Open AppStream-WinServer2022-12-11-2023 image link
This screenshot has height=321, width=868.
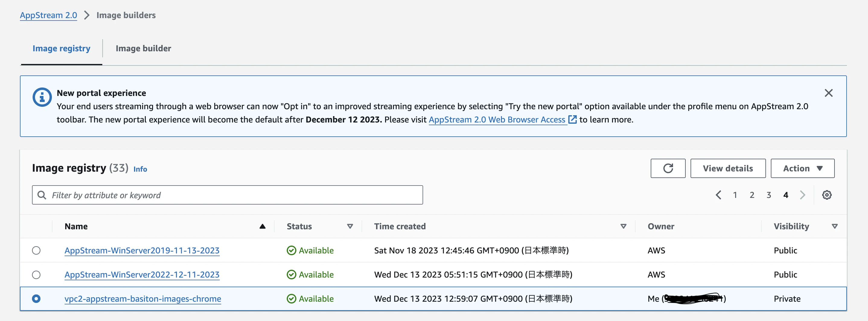tap(142, 275)
